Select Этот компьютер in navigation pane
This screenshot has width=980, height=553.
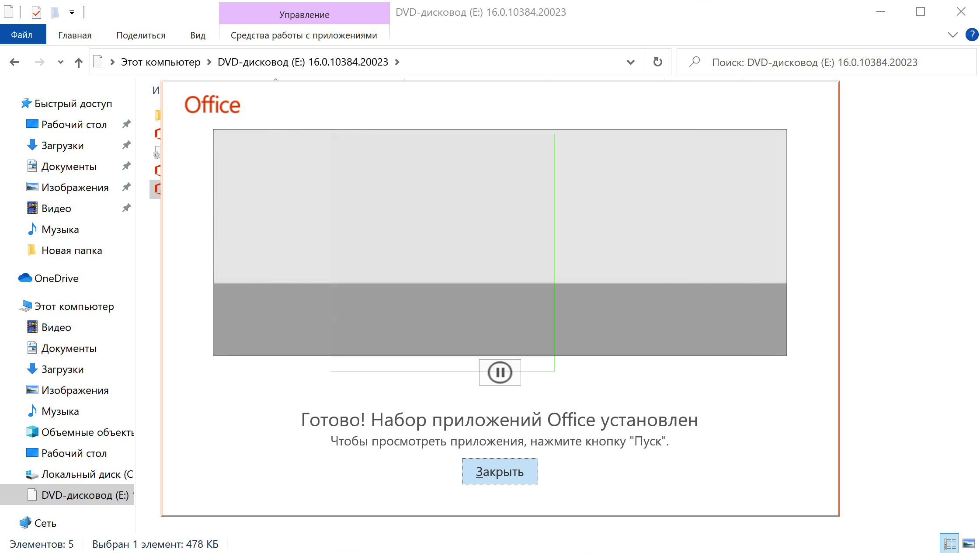[x=74, y=306]
